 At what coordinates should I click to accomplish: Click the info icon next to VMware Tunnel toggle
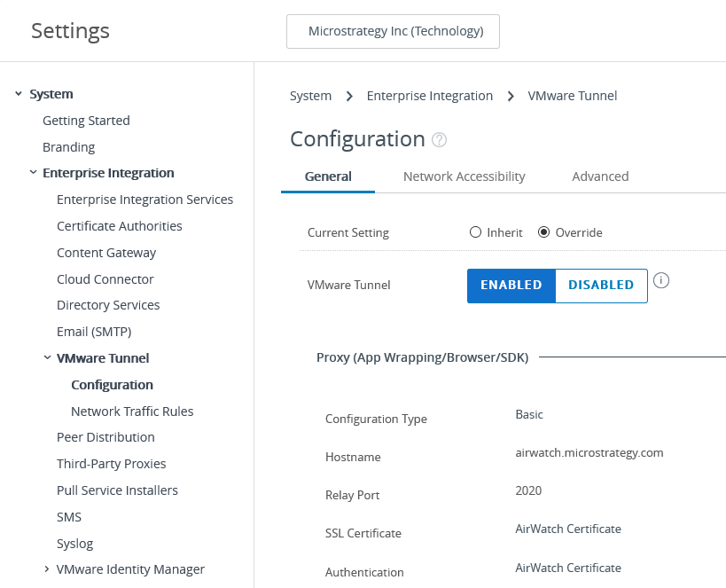(x=661, y=280)
